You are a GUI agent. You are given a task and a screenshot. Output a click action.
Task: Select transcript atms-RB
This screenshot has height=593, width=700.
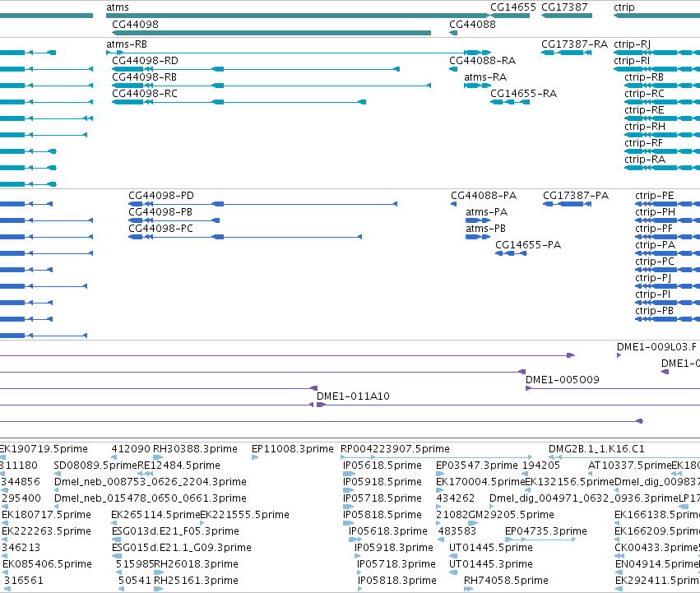click(299, 53)
